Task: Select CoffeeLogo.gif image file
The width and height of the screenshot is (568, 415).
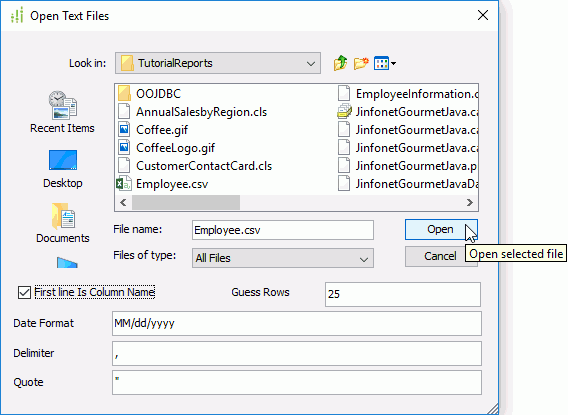Action: pos(167,148)
